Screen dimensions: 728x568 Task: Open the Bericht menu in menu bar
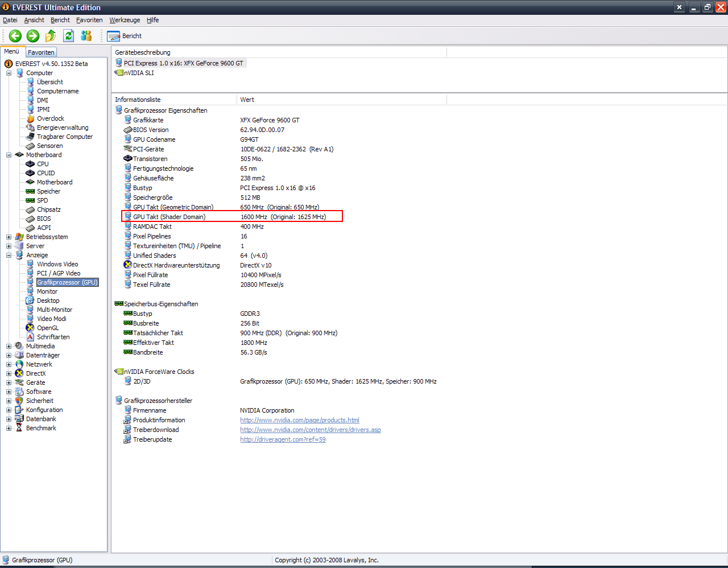click(60, 20)
